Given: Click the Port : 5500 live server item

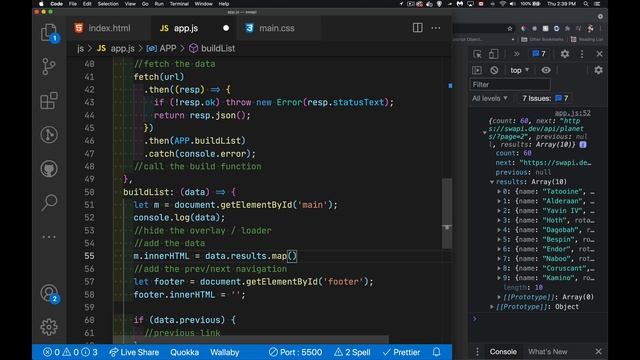Looking at the screenshot, I should (x=296, y=352).
